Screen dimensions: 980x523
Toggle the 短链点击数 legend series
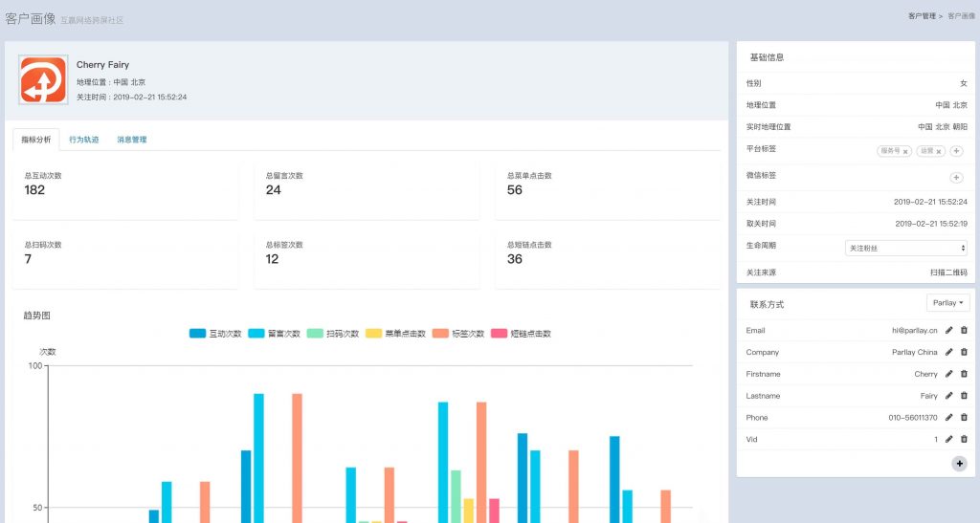tap(522, 334)
